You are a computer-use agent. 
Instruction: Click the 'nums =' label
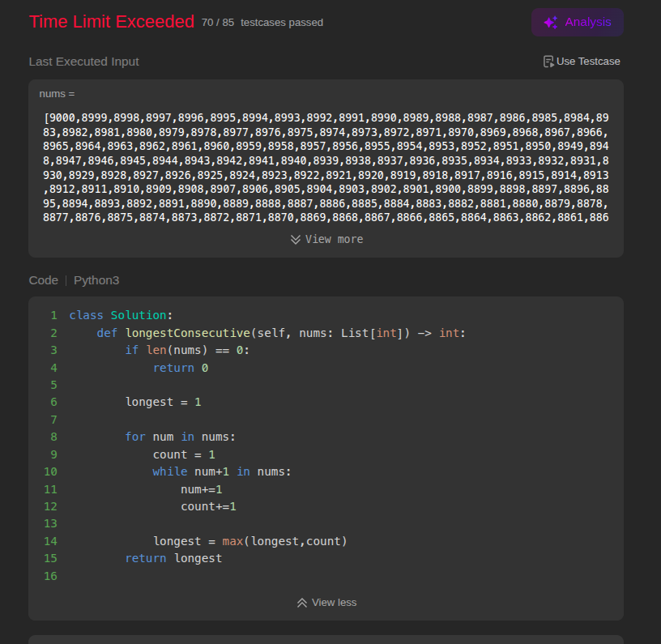[x=57, y=94]
